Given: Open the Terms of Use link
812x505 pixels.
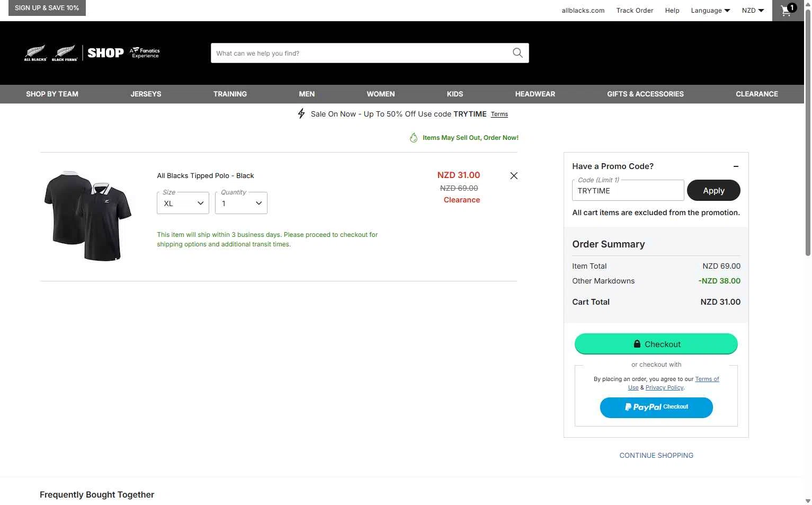Looking at the screenshot, I should (707, 379).
